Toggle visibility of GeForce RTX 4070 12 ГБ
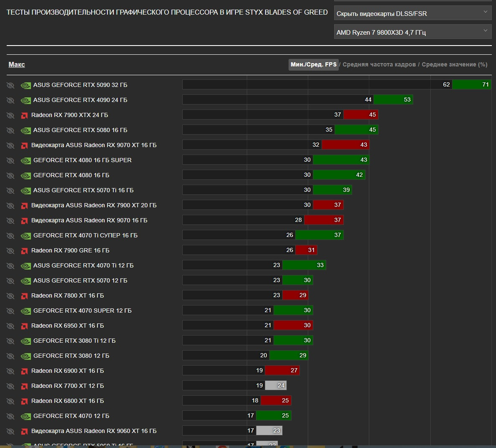The height and width of the screenshot is (448, 496). click(x=10, y=416)
